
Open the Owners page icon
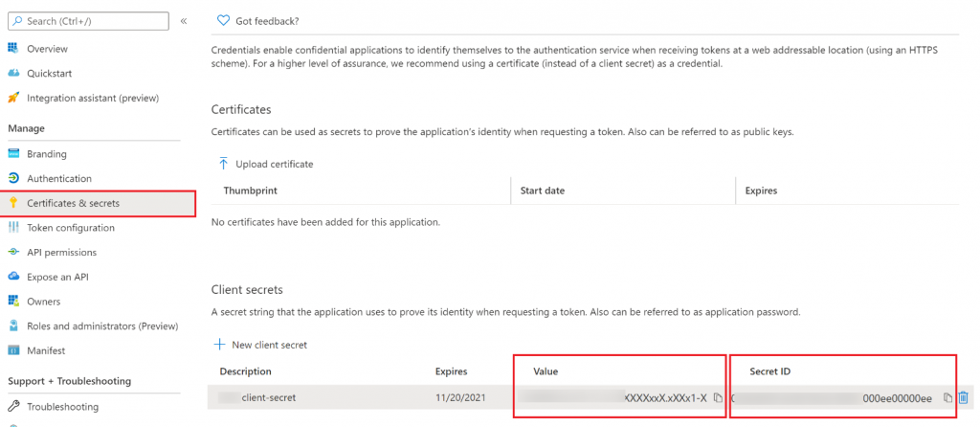point(13,302)
